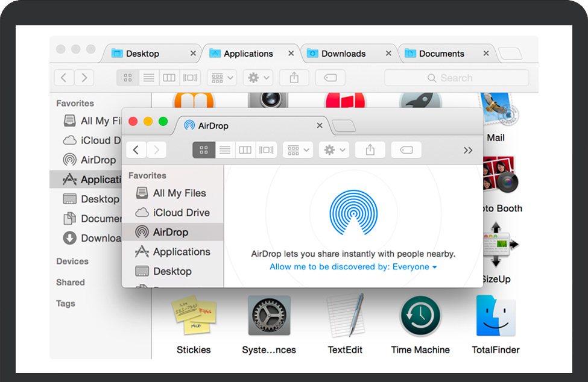This screenshot has width=588, height=382.
Task: Switch AirDrop window to list view
Action: coord(225,150)
